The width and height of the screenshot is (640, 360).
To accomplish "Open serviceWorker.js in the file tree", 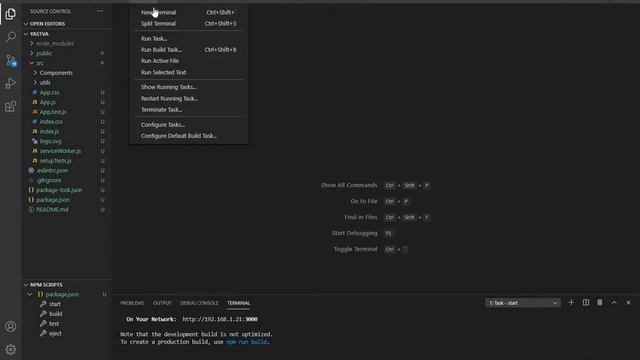I will [60, 151].
